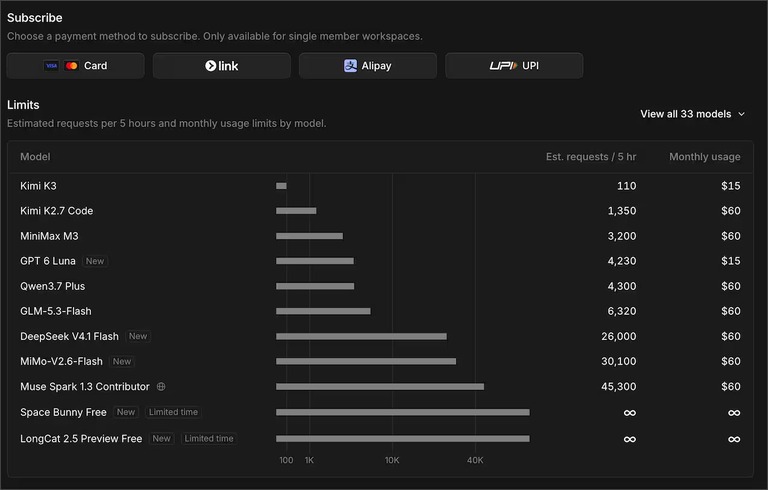Select the LongCat 2.5 Preview Free model name
768x490 pixels.
pyautogui.click(x=81, y=439)
